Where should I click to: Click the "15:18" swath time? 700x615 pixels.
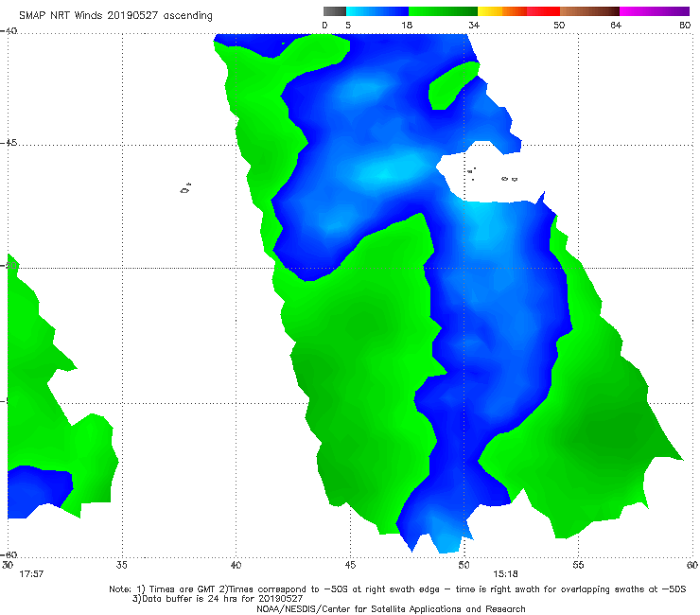click(505, 574)
